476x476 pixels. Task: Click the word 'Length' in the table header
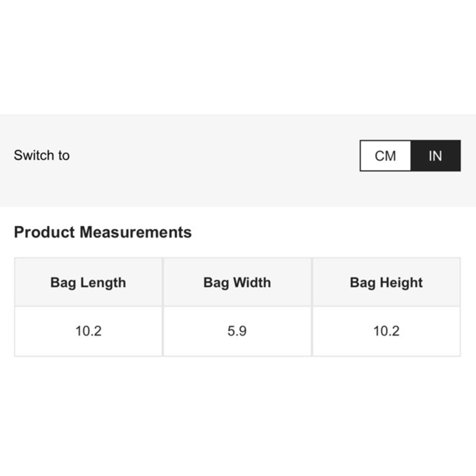103,282
